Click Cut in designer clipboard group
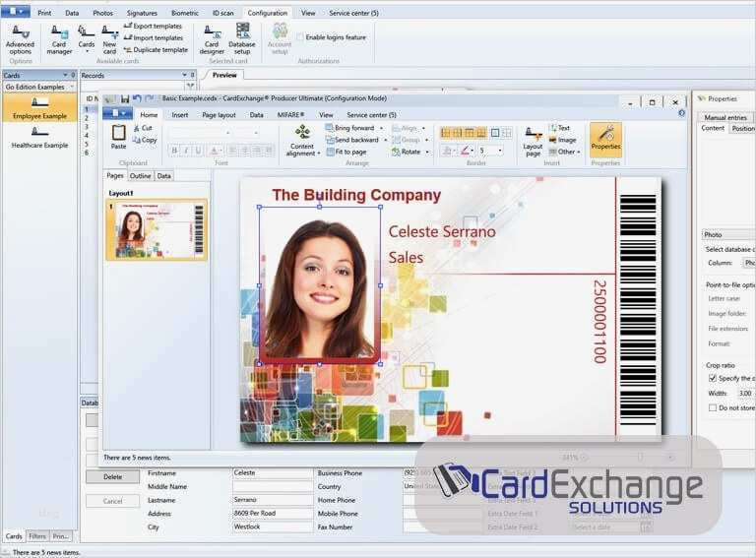 [143, 128]
